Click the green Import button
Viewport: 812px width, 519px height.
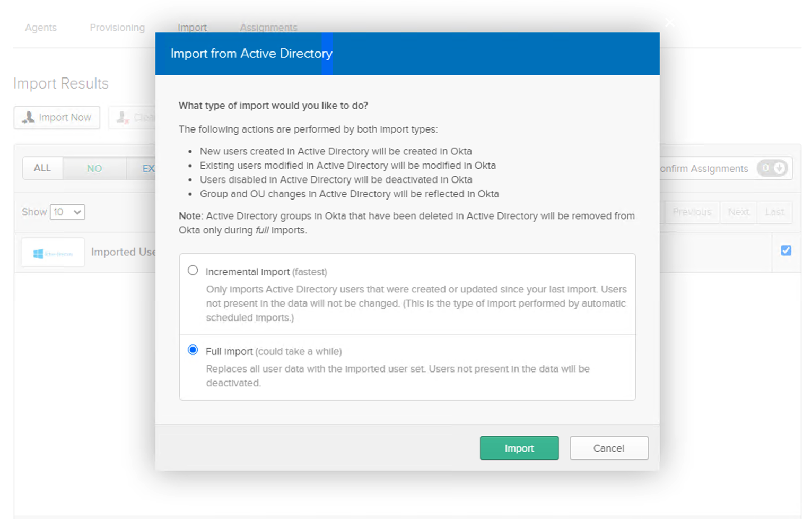tap(519, 448)
